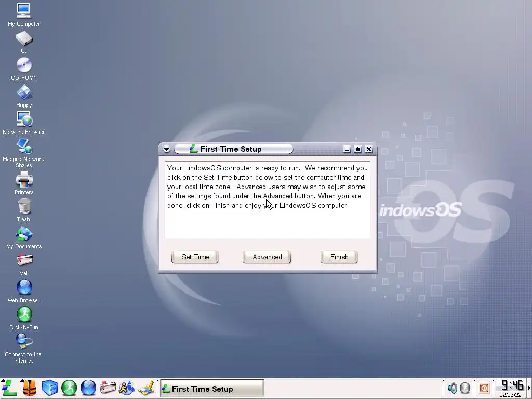The width and height of the screenshot is (532, 399).
Task: Open the blue globe browser icon in taskbar
Action: [88, 388]
